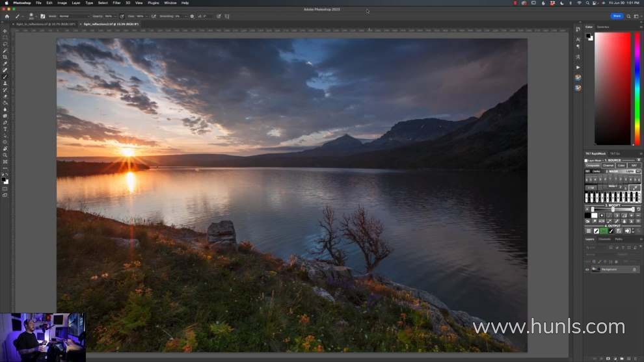Click the Channel source button

608,166
